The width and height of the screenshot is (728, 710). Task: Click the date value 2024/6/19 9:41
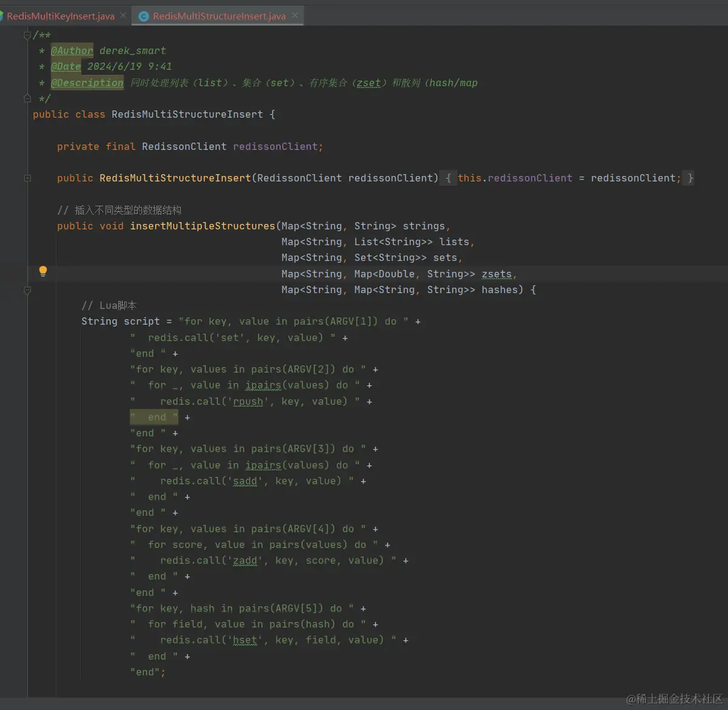click(129, 66)
